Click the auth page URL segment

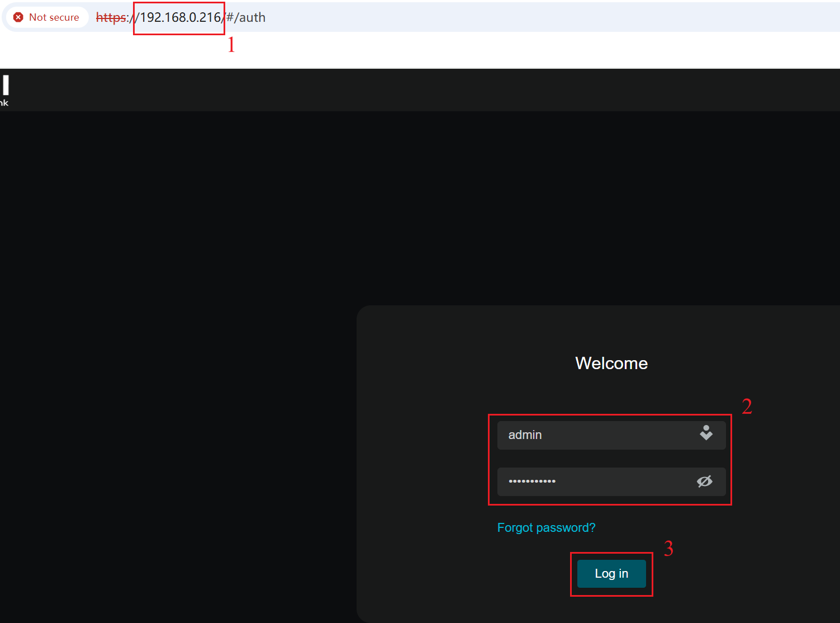point(246,17)
